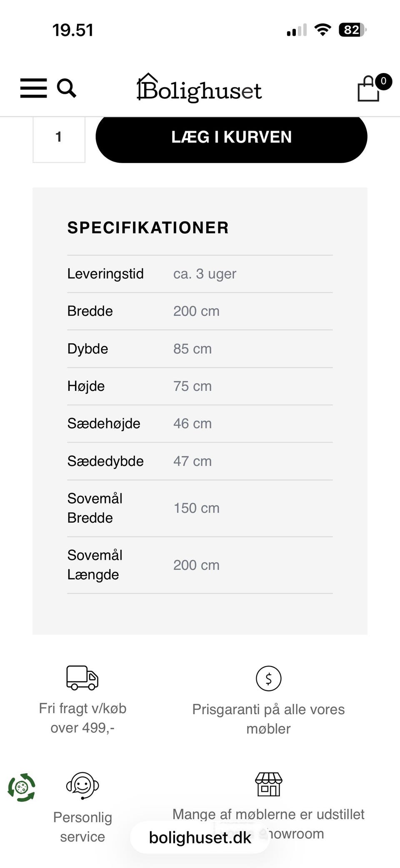This screenshot has width=400, height=868.
Task: Tap the SPECIFIKATIONER heading
Action: [148, 228]
